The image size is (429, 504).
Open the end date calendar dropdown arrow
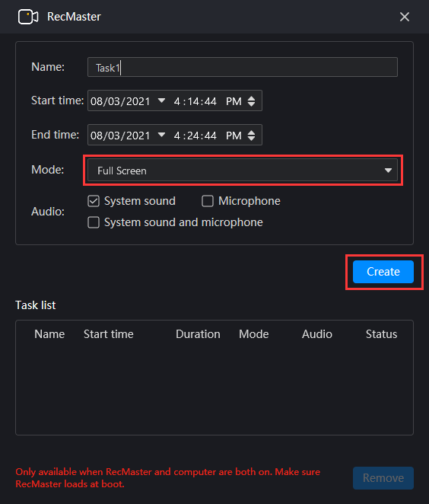coord(161,135)
